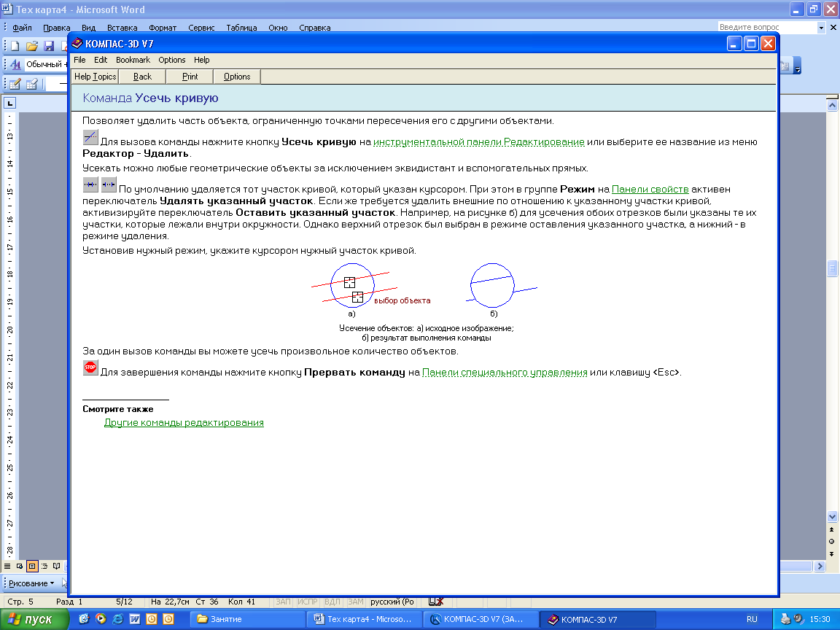Viewport: 840px width, 630px height.
Task: Click the spelling check status book icon
Action: pyautogui.click(x=435, y=602)
